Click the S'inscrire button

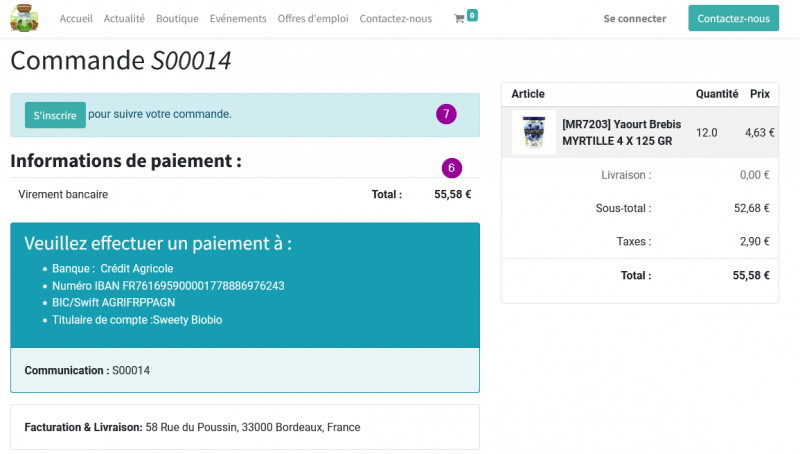click(55, 115)
